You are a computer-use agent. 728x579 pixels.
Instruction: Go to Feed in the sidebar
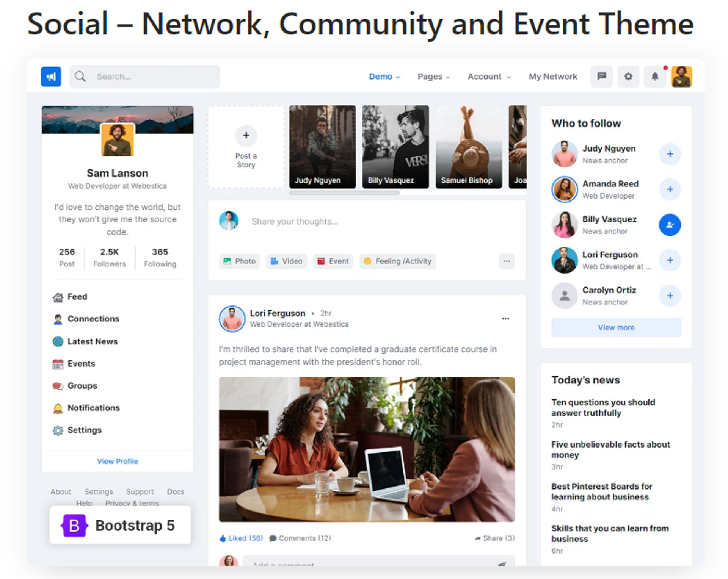pyautogui.click(x=70, y=297)
